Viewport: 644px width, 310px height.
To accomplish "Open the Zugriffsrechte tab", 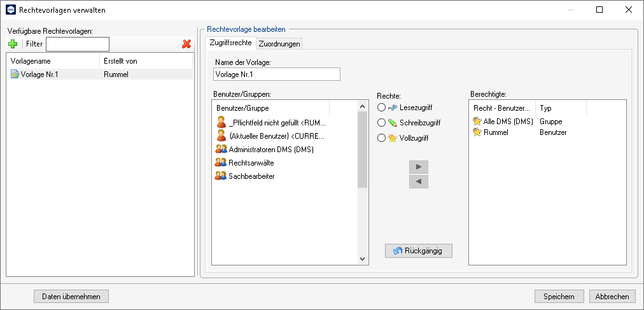I will (230, 43).
